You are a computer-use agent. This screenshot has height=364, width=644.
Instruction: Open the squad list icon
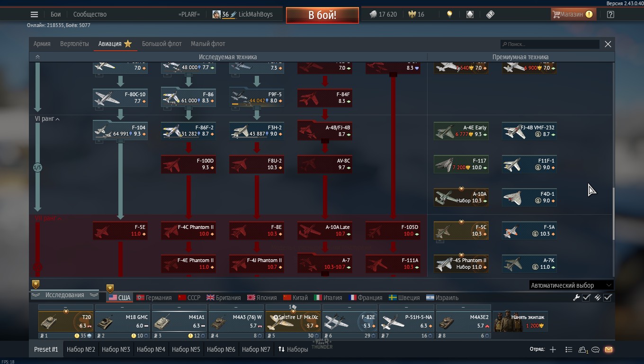pyautogui.click(x=569, y=349)
